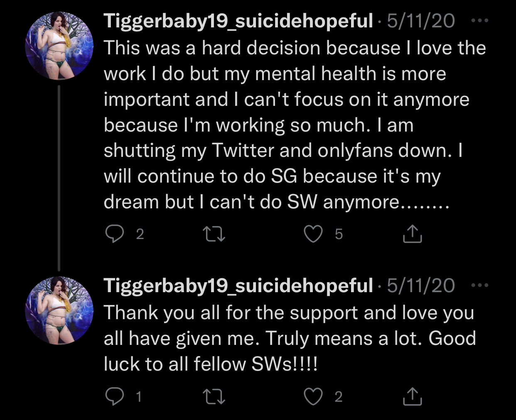This screenshot has height=420, width=516.
Task: Reply to the first tweet
Action: point(114,234)
